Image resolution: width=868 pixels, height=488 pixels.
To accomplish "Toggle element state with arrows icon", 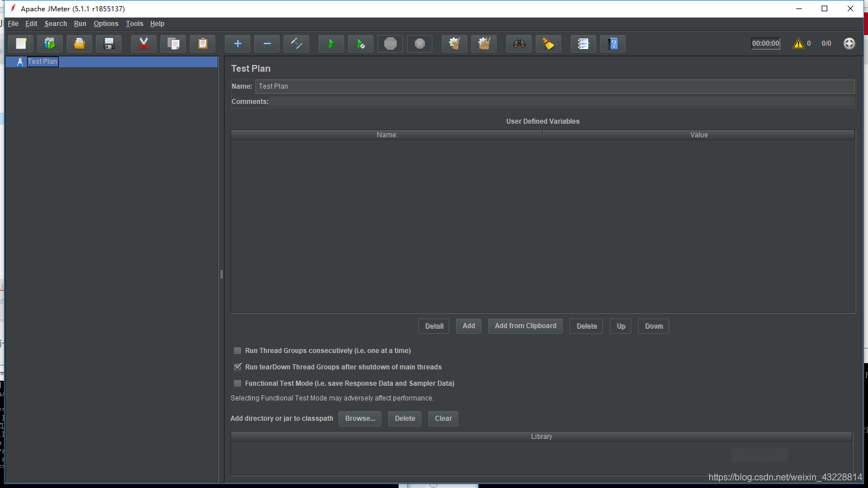I will (297, 43).
